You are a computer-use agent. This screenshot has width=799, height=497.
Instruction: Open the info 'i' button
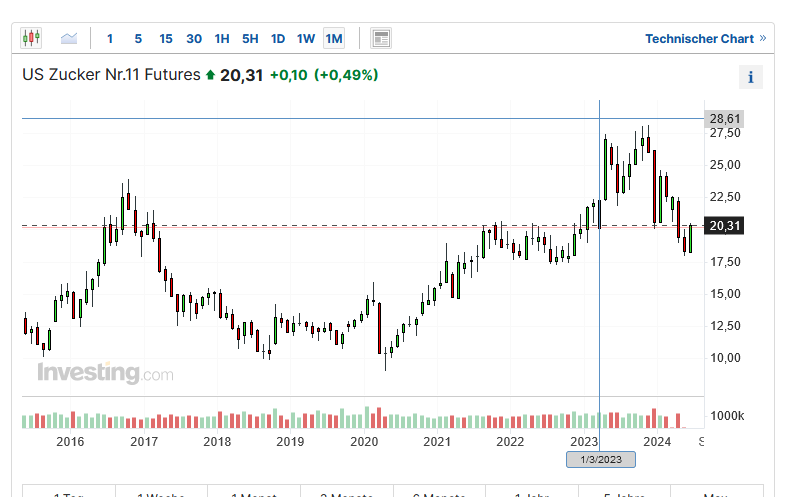(x=751, y=77)
